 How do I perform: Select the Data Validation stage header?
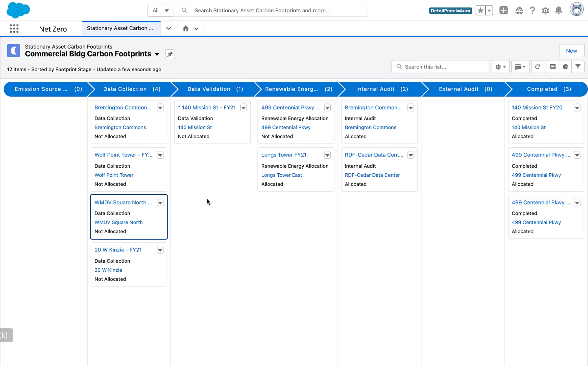[215, 89]
